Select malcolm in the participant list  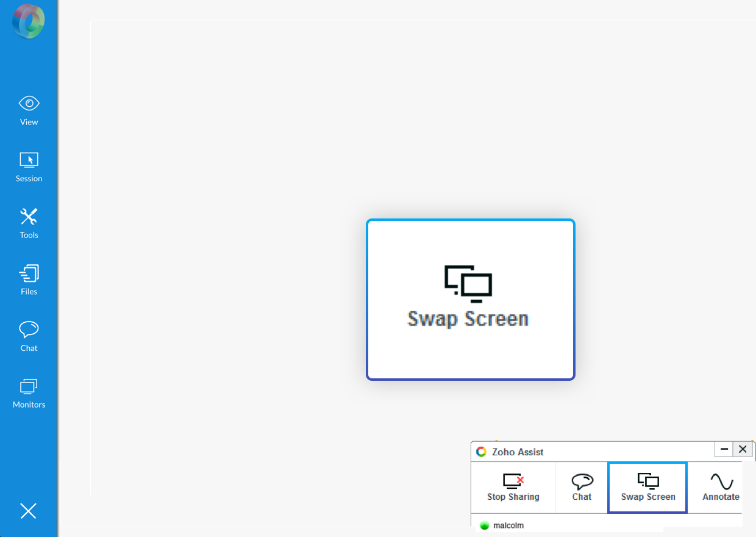(x=510, y=525)
